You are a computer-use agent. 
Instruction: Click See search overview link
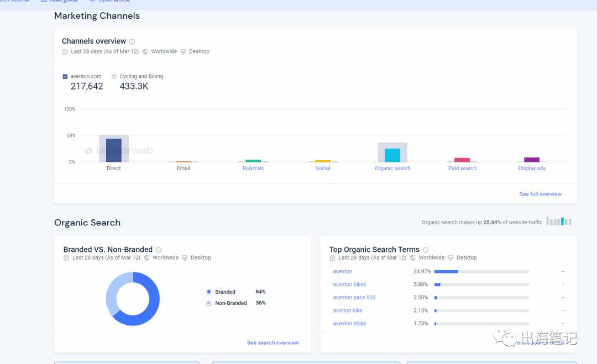273,342
